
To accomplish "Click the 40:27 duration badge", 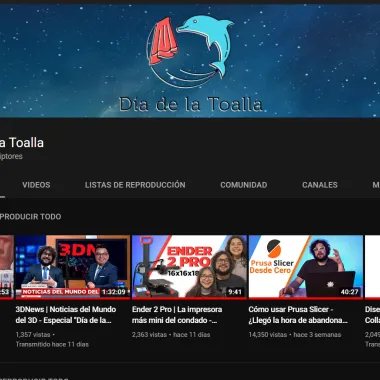I will tap(349, 292).
